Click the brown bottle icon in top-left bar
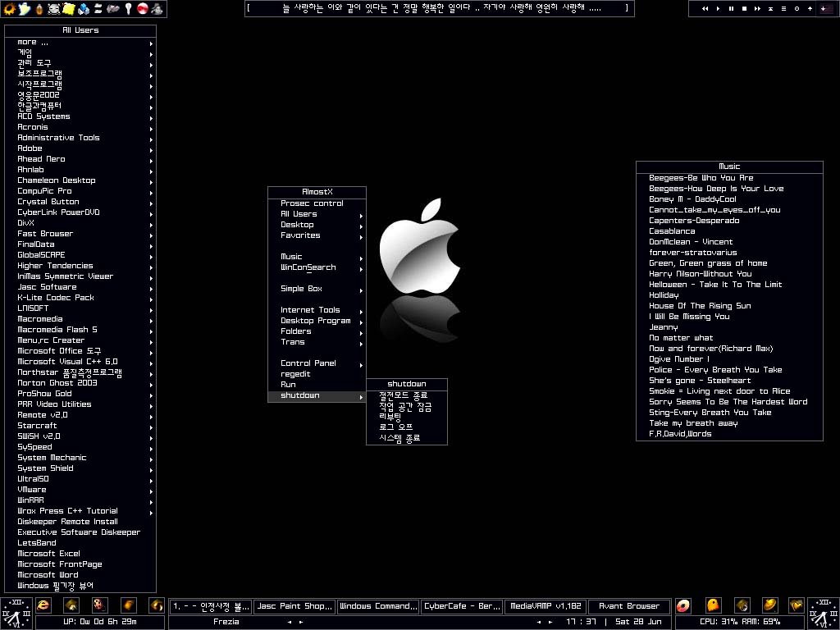840x630 pixels. [39, 8]
